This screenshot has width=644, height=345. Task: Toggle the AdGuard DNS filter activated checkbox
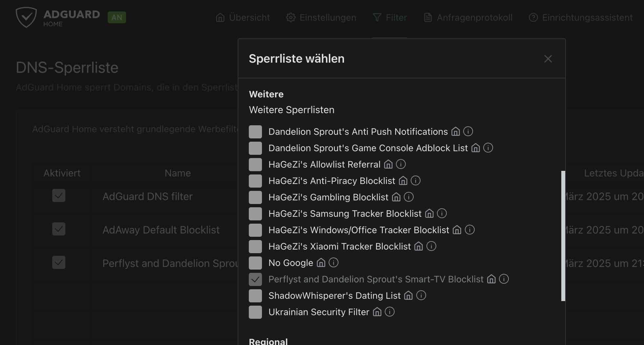pos(59,196)
